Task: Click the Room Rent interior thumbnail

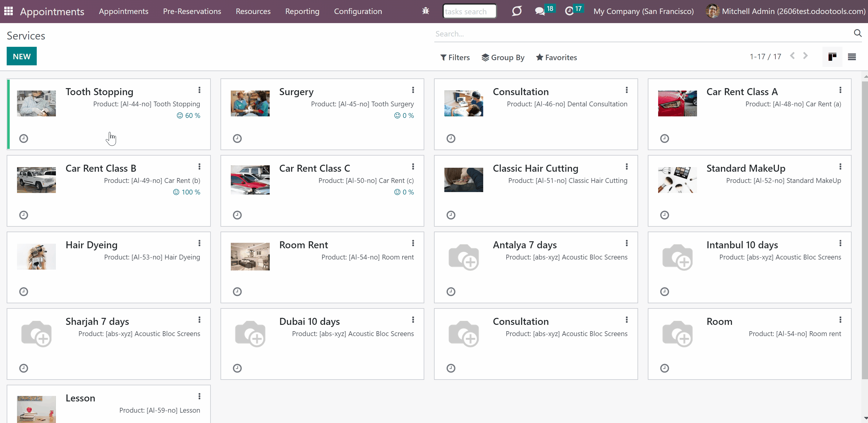Action: (250, 256)
